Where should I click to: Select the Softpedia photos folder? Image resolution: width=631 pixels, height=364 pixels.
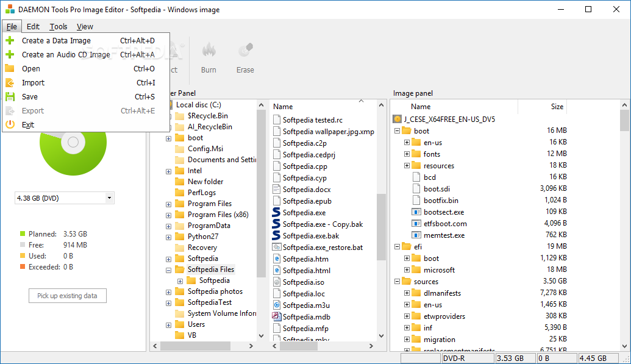(215, 291)
